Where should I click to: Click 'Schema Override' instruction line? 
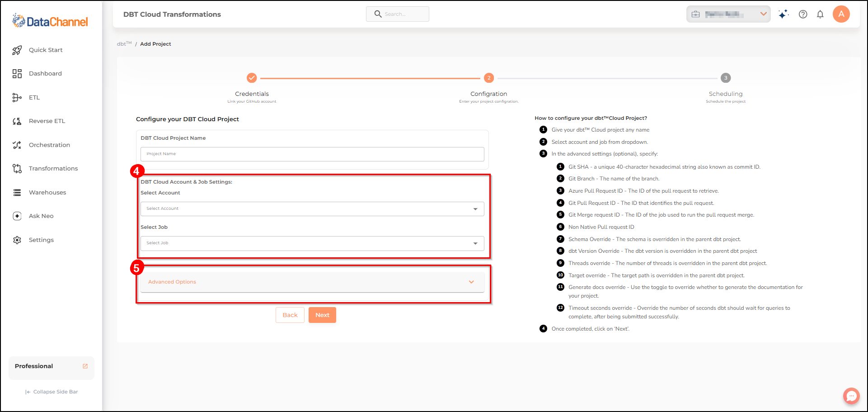655,239
